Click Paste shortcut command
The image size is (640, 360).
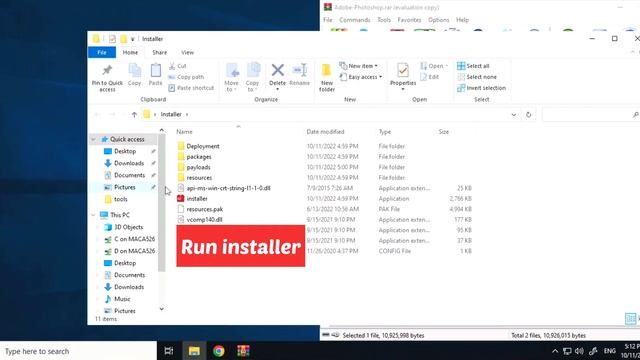click(191, 88)
